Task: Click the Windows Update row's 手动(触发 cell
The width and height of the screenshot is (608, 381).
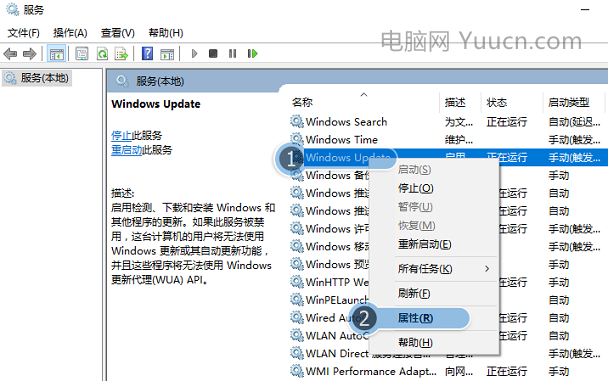Action: coord(574,158)
